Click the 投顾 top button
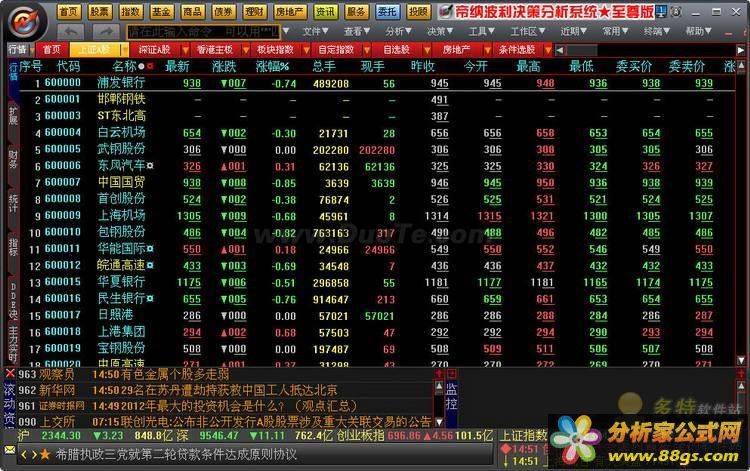The image size is (750, 471). [418, 12]
